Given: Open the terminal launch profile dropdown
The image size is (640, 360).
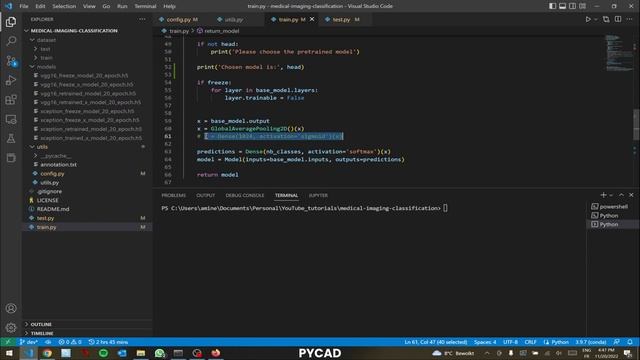Looking at the screenshot, I should (611, 196).
